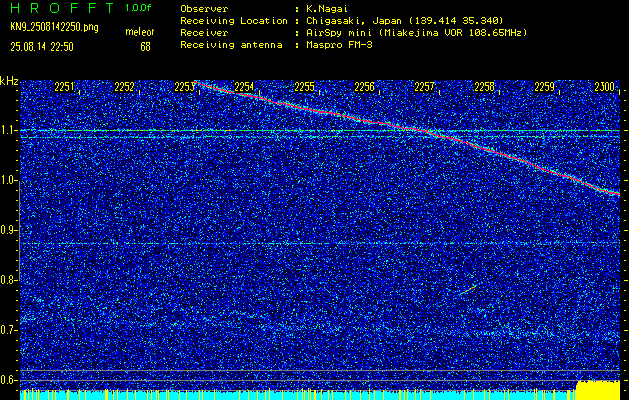Click time marker 2255
629x400 pixels.
[x=304, y=87]
